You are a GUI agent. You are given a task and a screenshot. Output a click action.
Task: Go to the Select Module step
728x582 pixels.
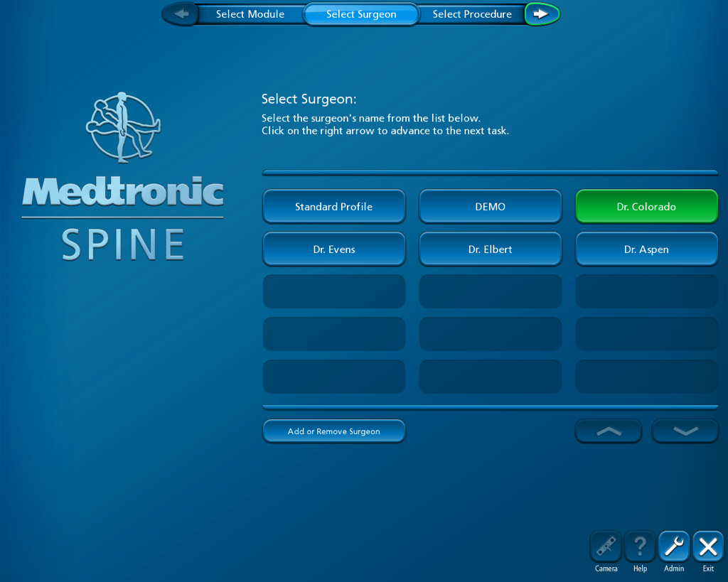click(x=250, y=14)
